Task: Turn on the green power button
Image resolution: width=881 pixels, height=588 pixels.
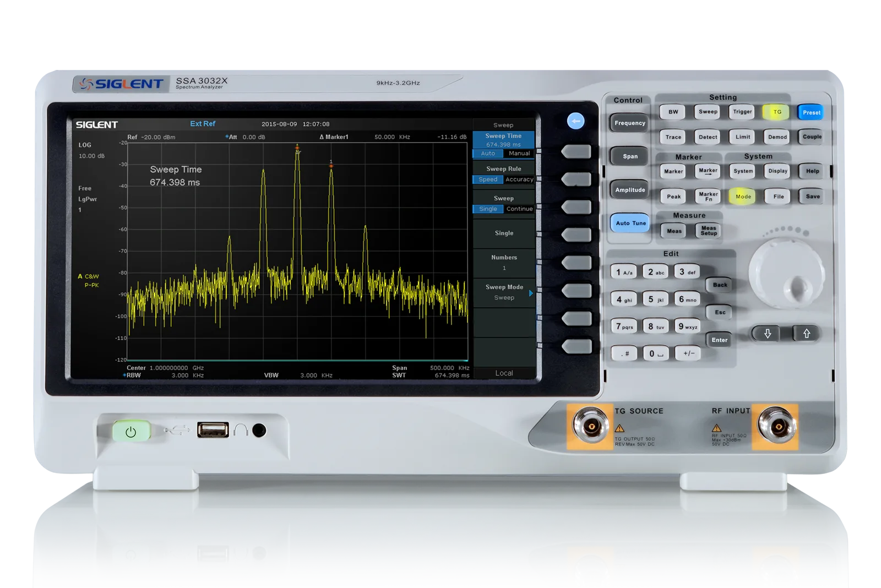Action: pos(131,432)
